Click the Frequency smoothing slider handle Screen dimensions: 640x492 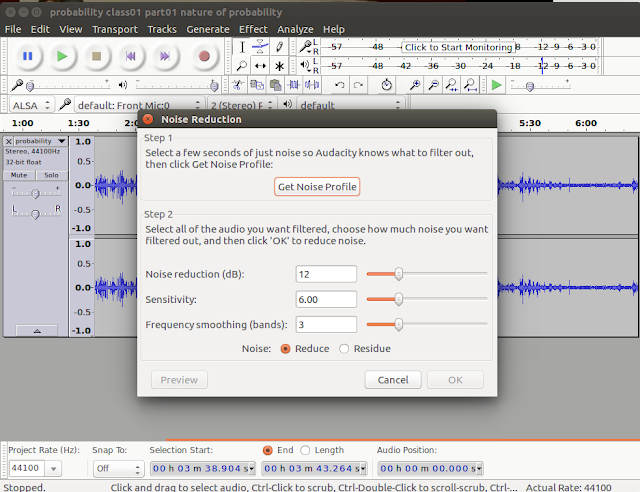tap(399, 325)
